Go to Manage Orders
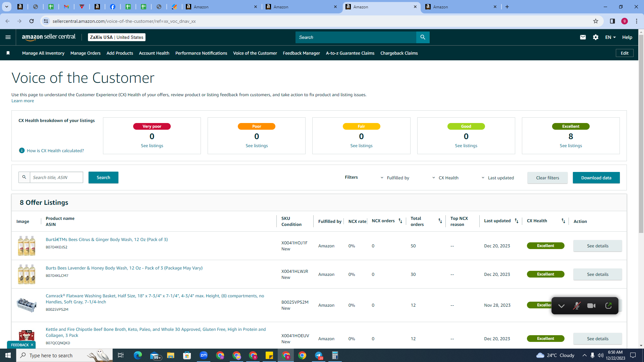Image resolution: width=644 pixels, height=362 pixels. pyautogui.click(x=86, y=53)
